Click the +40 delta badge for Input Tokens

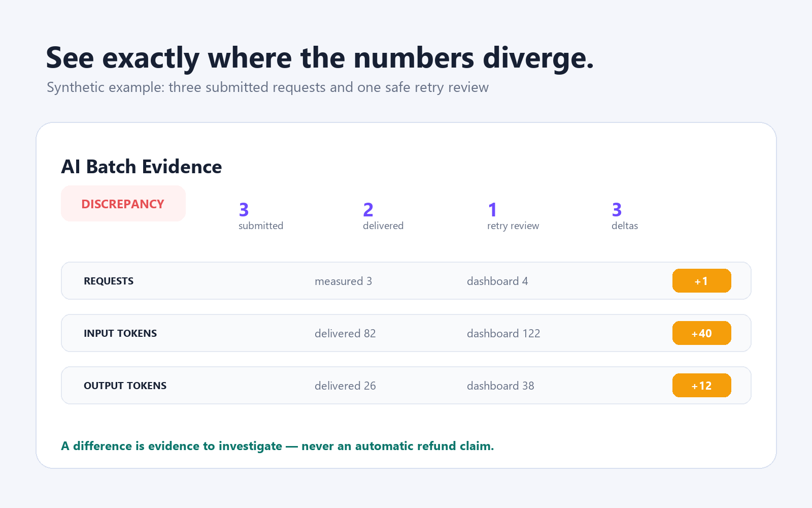pos(701,333)
